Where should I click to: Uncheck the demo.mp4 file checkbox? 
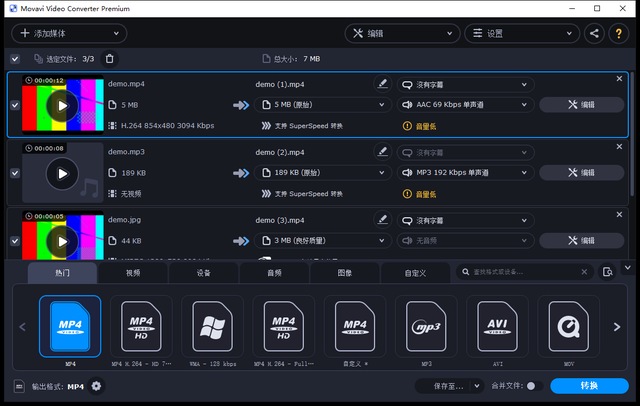click(15, 105)
